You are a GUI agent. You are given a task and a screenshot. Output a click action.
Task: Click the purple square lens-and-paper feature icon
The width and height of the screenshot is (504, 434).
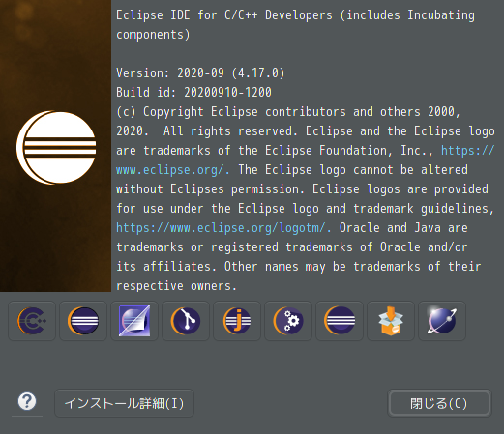click(x=134, y=321)
